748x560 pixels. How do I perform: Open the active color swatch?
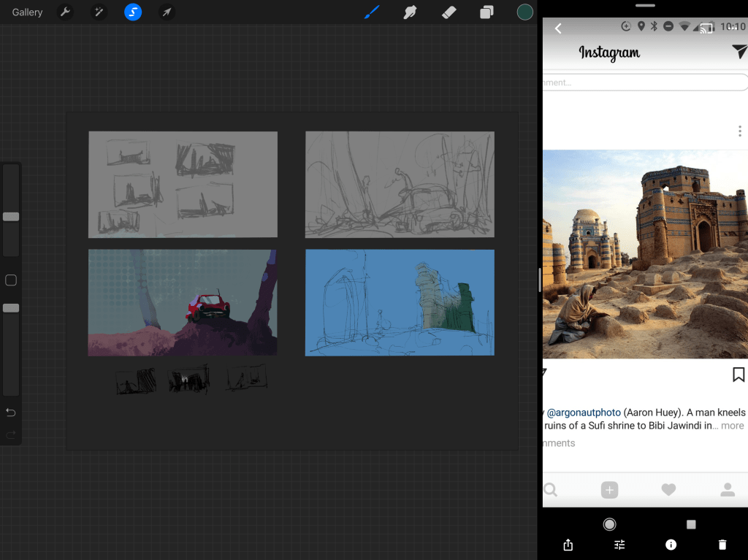coord(524,12)
